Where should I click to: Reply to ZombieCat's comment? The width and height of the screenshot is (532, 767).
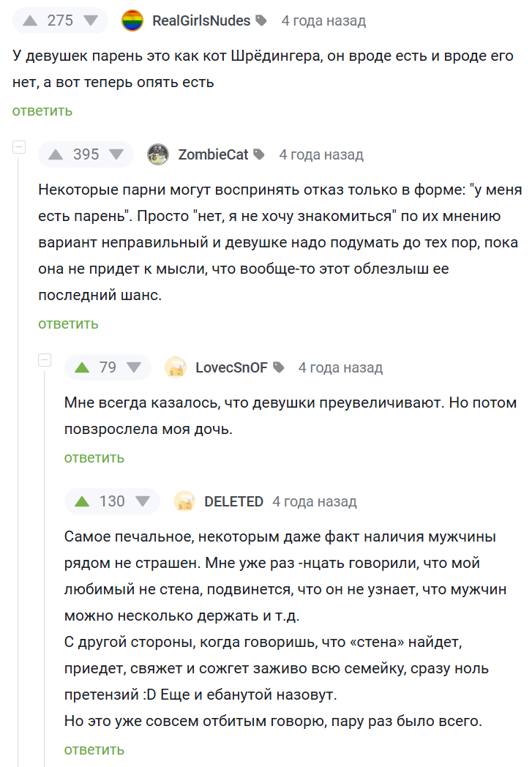(68, 323)
